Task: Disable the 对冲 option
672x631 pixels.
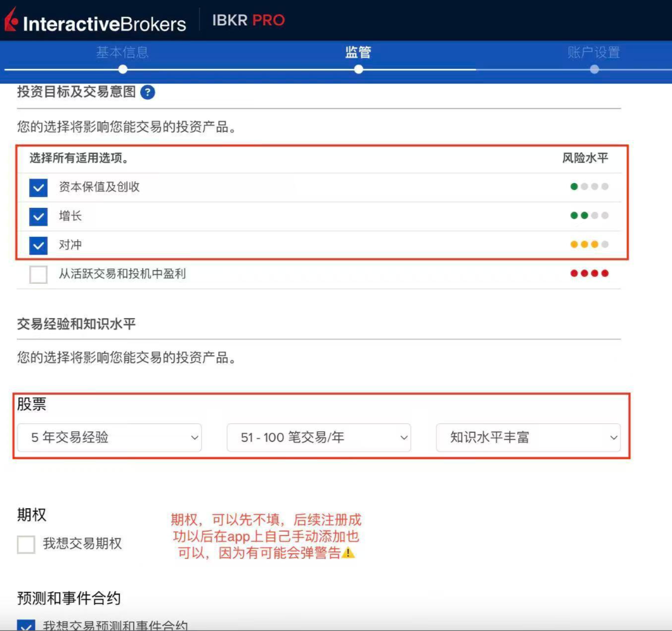Action: coord(38,244)
